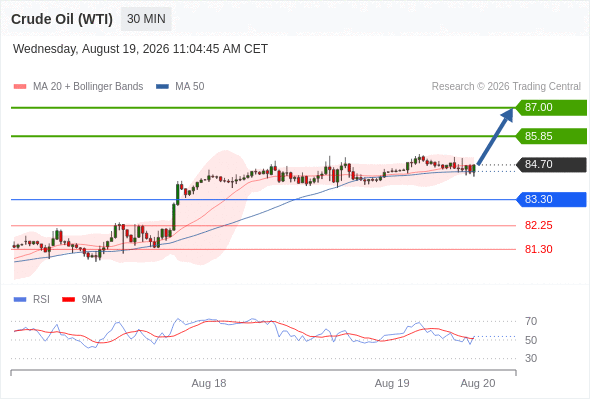The height and width of the screenshot is (400, 590).
Task: Click the Aug 18 date axis label
Action: pos(209,383)
